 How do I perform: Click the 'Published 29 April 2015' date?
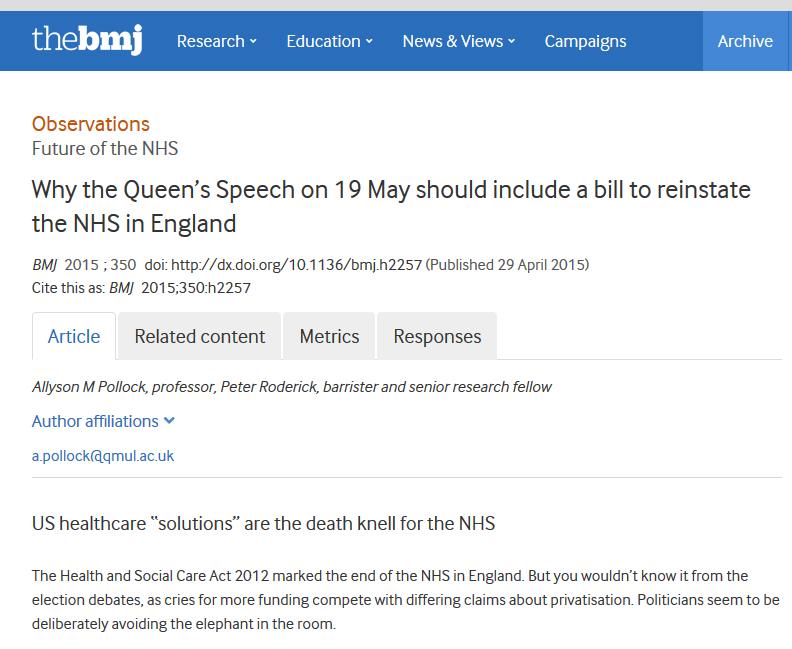[x=508, y=265]
